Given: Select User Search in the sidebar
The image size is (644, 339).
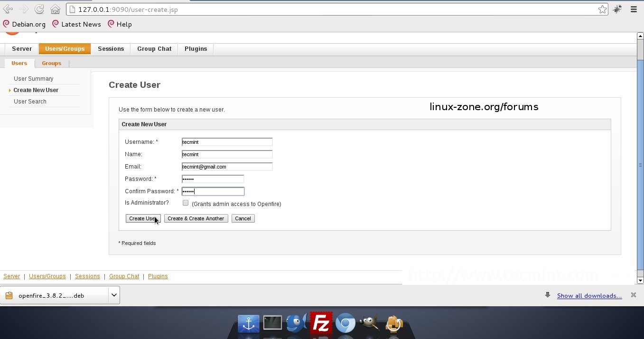Looking at the screenshot, I should 30,102.
